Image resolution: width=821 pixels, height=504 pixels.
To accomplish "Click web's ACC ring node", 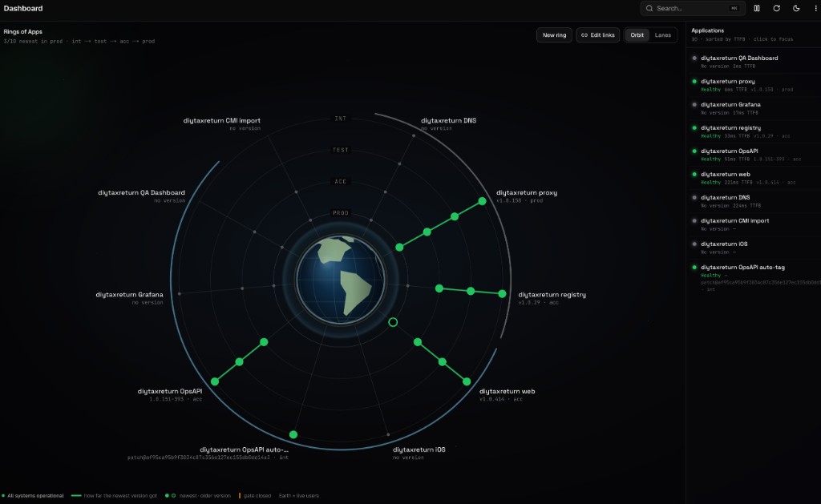I will click(x=417, y=342).
